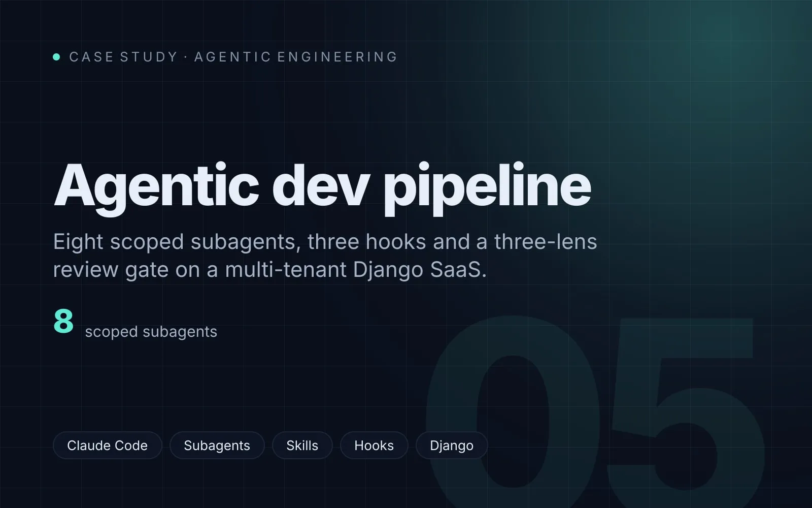Click the Claude Code tag pill
The image size is (812, 508).
click(107, 446)
